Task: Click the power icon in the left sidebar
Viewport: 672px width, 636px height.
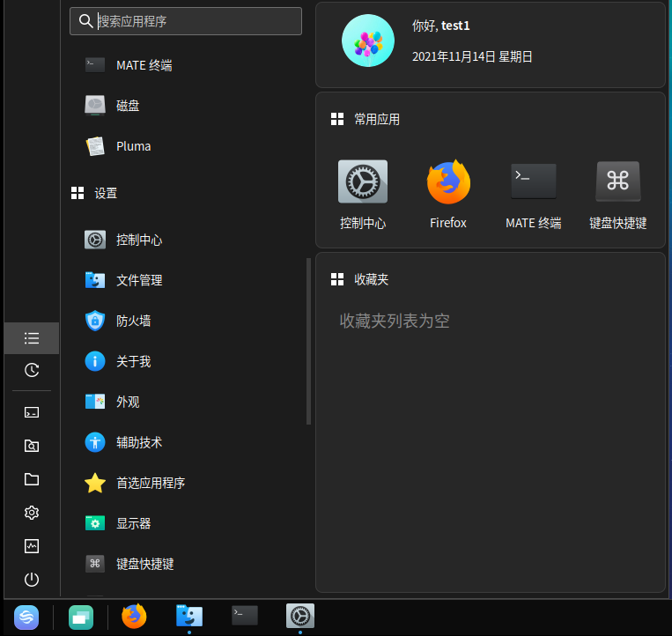Action: click(32, 579)
